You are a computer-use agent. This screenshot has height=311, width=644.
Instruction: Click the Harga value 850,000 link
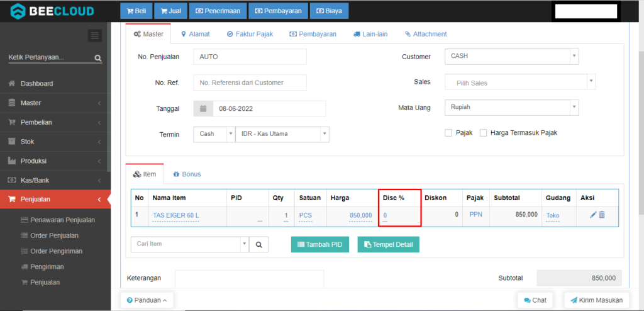[x=360, y=215]
